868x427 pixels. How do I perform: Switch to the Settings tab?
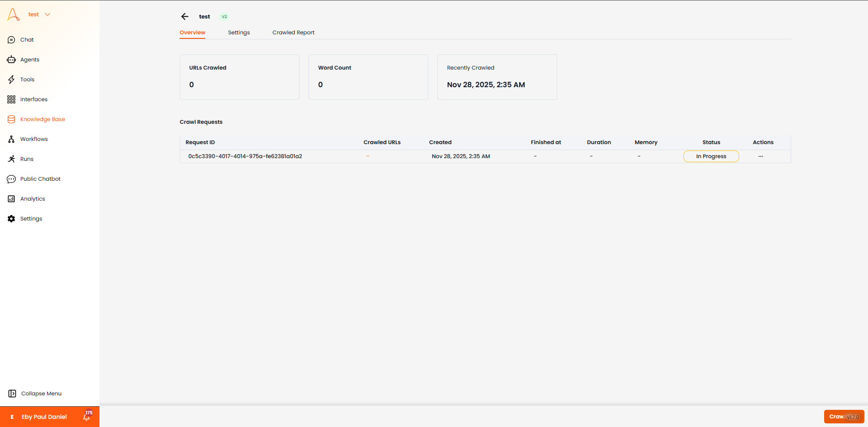239,33
